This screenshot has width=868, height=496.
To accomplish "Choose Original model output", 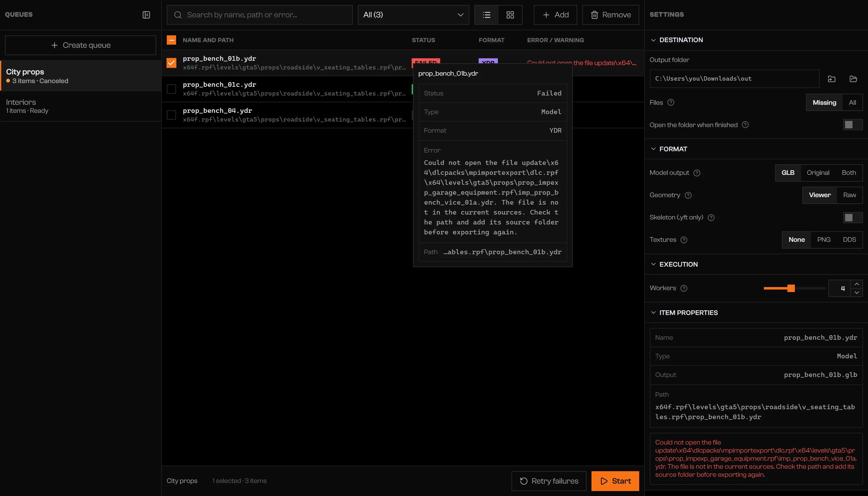I will 818,173.
